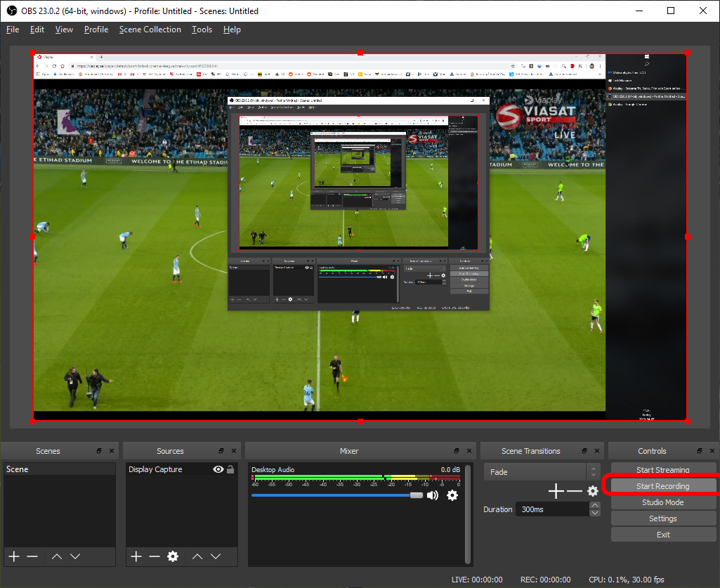Viewport: 720px width, 588px height.
Task: Click the preview canvas display capture
Action: 360,237
